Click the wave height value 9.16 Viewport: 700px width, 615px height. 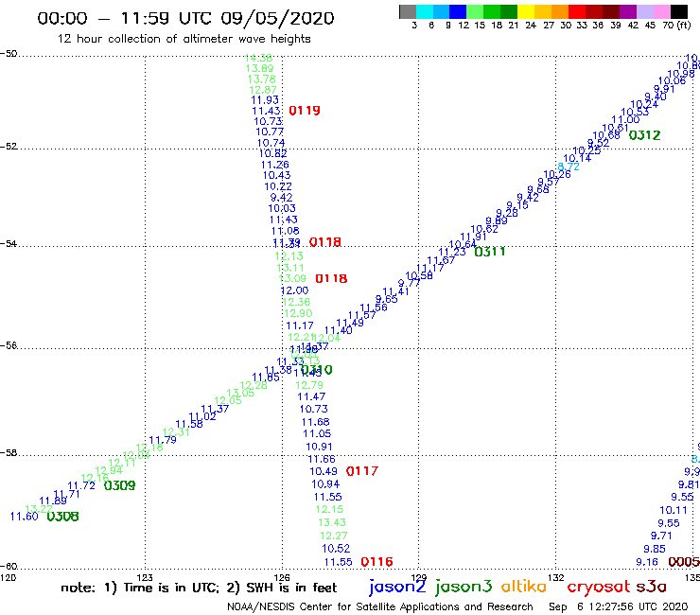647,562
